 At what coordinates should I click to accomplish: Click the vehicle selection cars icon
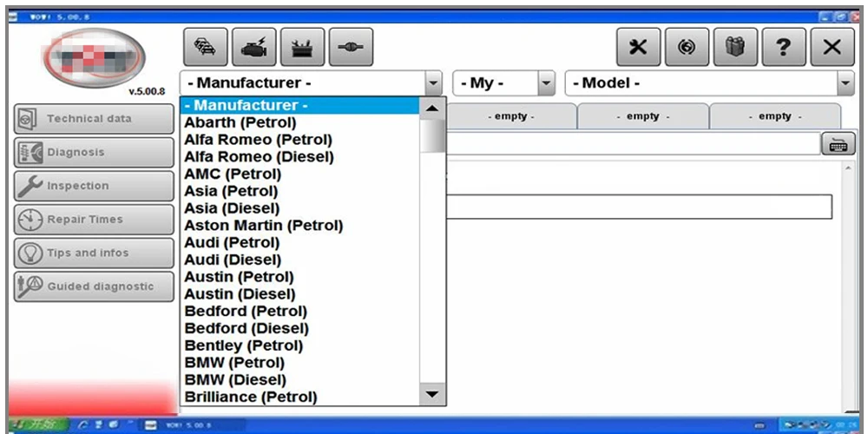(x=206, y=48)
